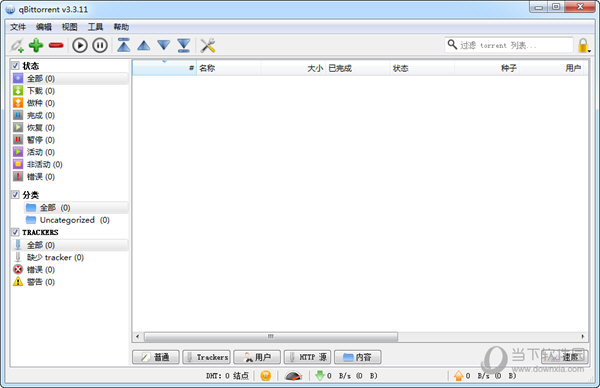Image resolution: width=600 pixels, height=388 pixels.
Task: Switch to the HTTP 源 tab
Action: click(307, 357)
